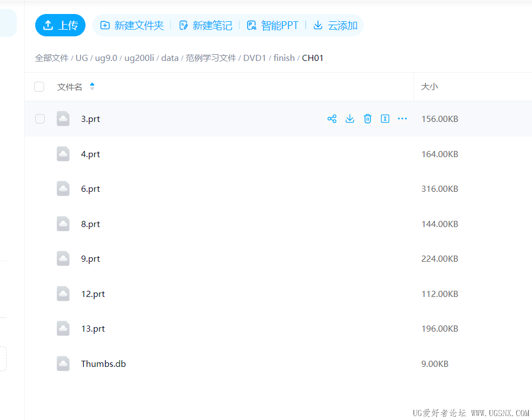The width and height of the screenshot is (532, 420).
Task: Tick the select-all checkbox in header
Action: (x=39, y=87)
